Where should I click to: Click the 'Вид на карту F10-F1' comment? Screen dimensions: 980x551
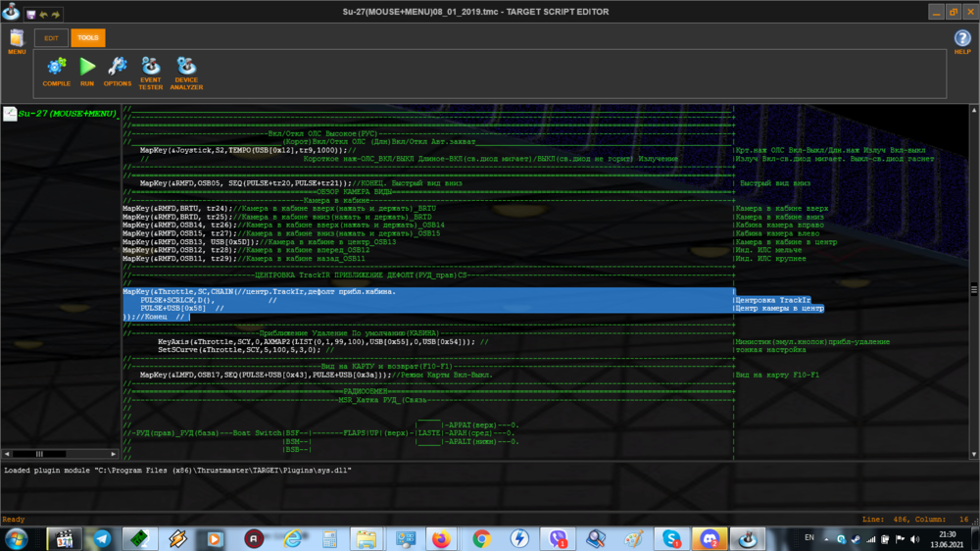(777, 375)
